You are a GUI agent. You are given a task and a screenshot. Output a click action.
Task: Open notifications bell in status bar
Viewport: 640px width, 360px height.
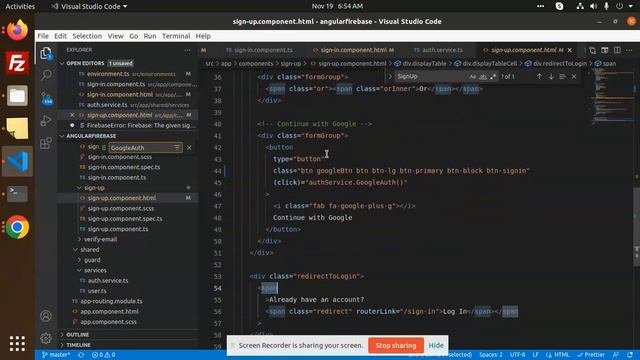[x=630, y=355]
